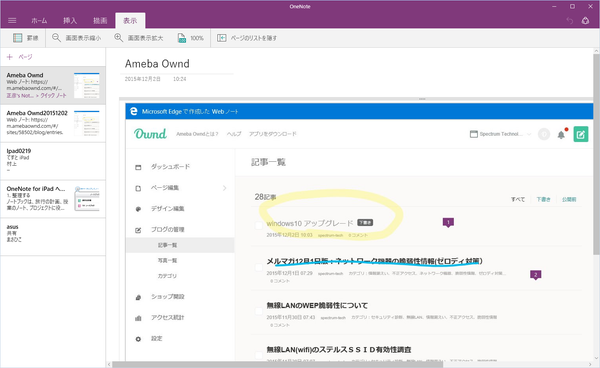The height and width of the screenshot is (368, 600).
Task: Click the horizontal scrollbar
Action: coord(277,365)
